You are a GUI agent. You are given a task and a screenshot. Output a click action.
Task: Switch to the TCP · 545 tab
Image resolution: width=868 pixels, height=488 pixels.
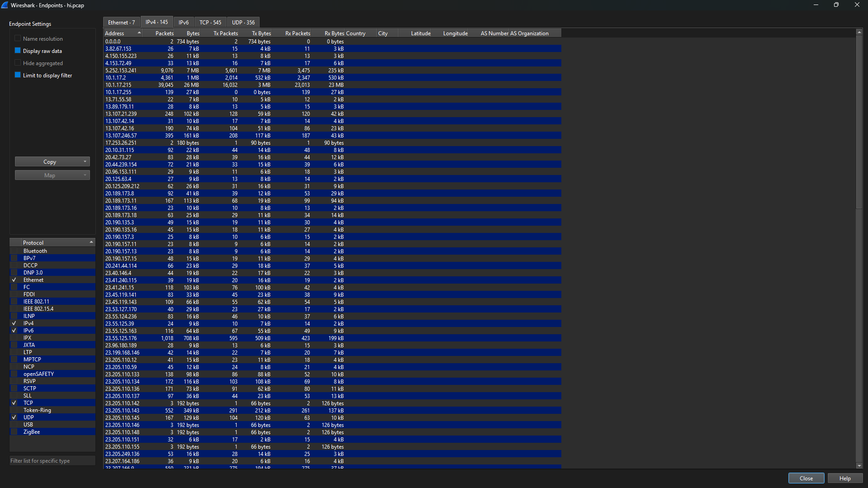210,22
